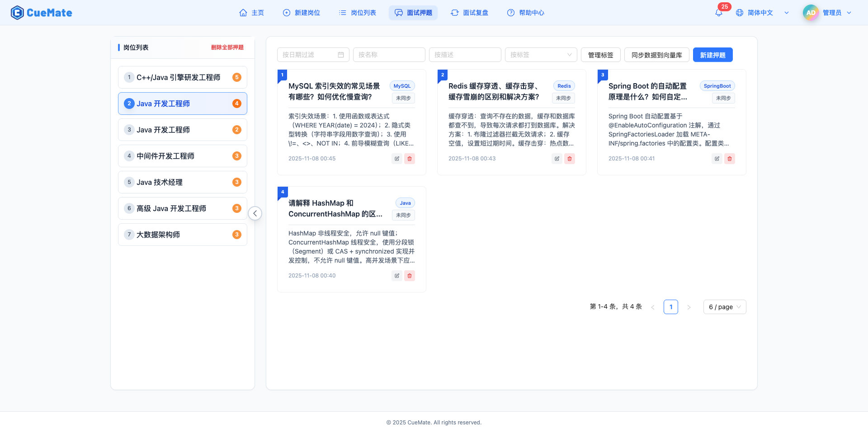Open the 帮助中心 menu item

point(525,13)
